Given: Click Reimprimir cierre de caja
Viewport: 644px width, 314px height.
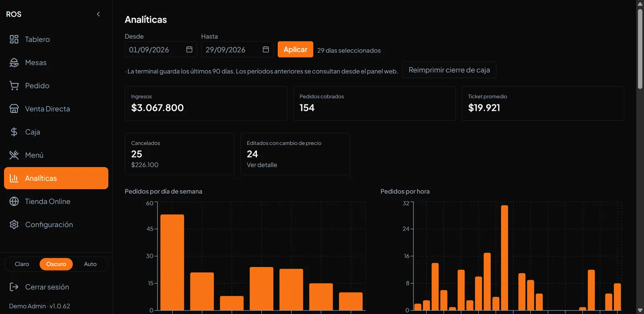Looking at the screenshot, I should coord(449,70).
